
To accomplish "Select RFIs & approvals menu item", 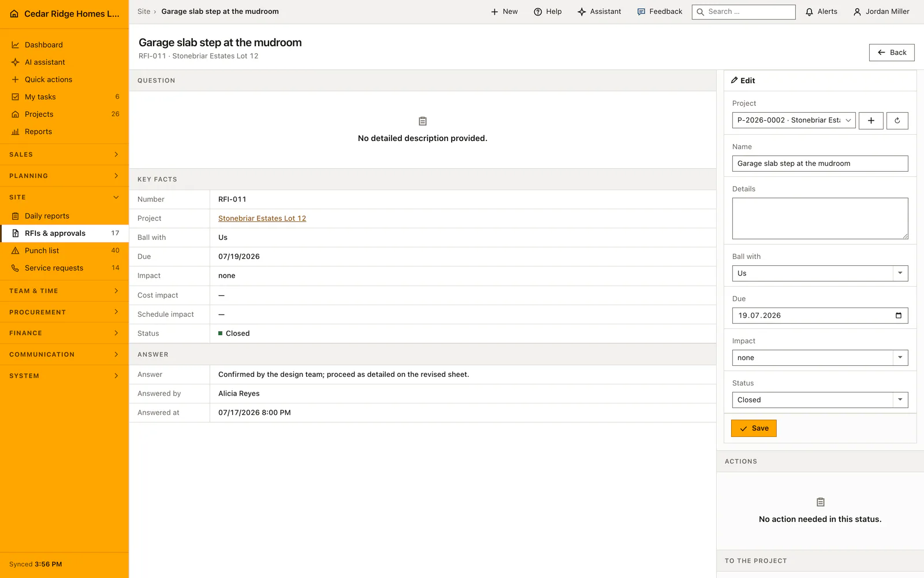I will (x=64, y=234).
